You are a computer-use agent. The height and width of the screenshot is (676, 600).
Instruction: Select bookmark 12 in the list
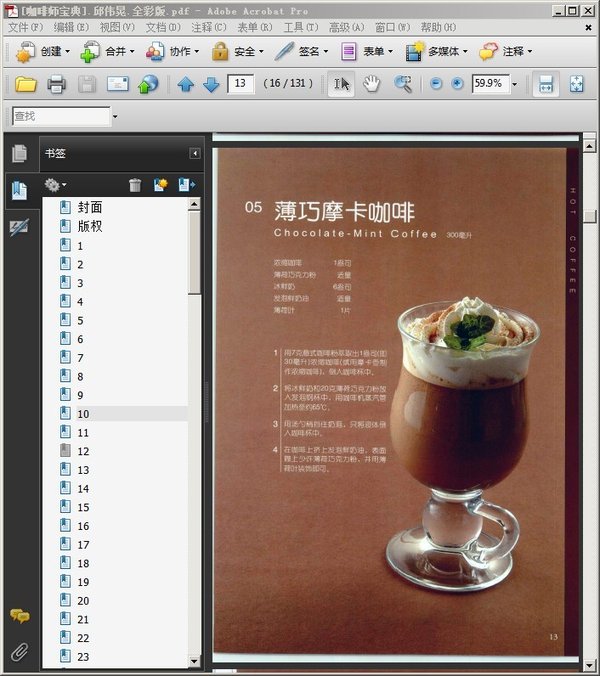(x=83, y=451)
